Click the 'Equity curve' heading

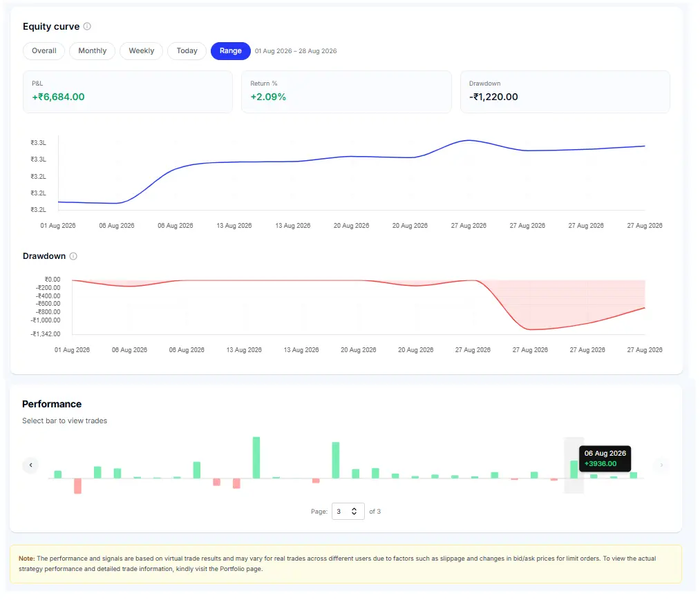coord(51,26)
